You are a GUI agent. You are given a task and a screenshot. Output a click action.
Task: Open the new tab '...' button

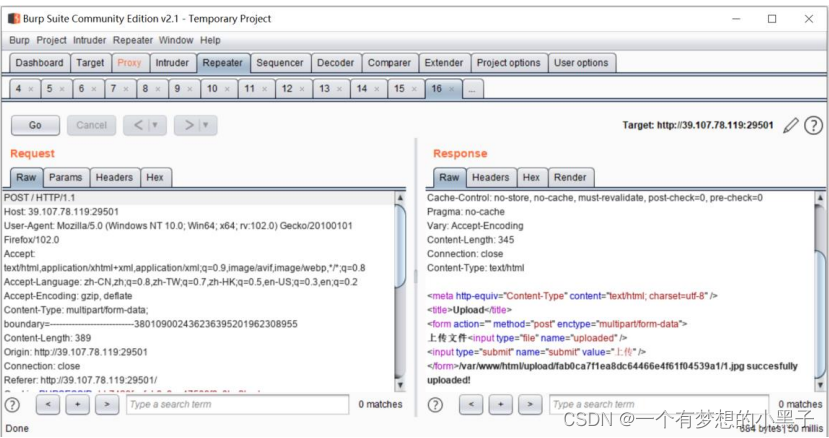(472, 89)
